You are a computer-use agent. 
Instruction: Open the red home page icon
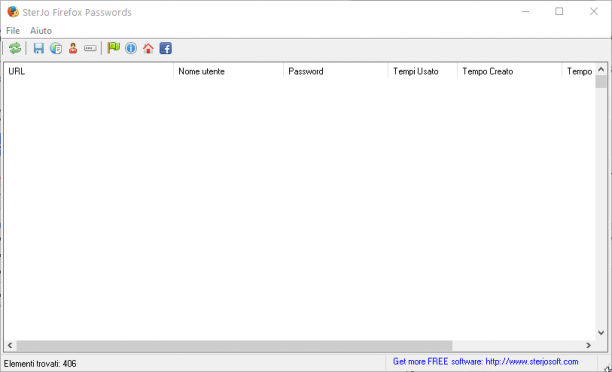(x=148, y=48)
